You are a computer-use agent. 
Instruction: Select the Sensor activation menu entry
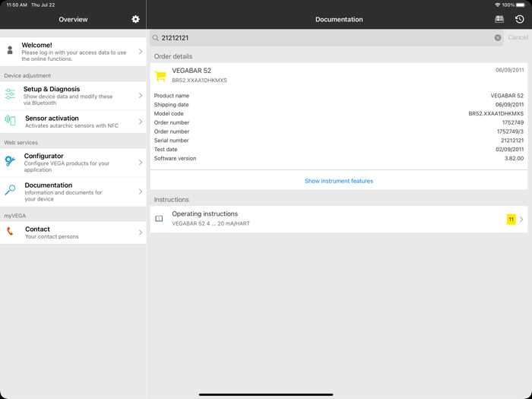tap(73, 122)
